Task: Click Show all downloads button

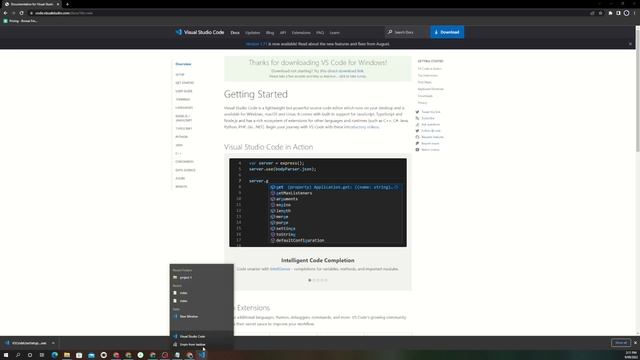Action: 621,342
